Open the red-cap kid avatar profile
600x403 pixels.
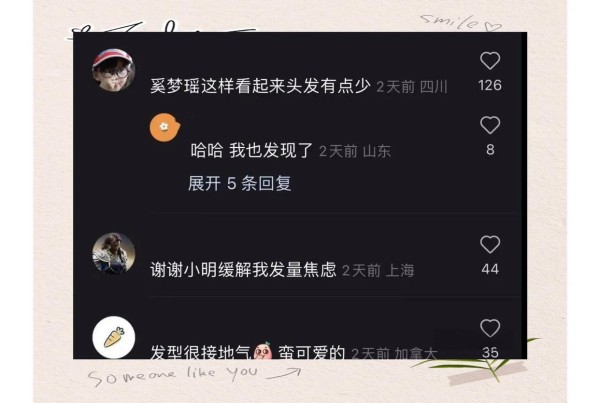point(114,70)
